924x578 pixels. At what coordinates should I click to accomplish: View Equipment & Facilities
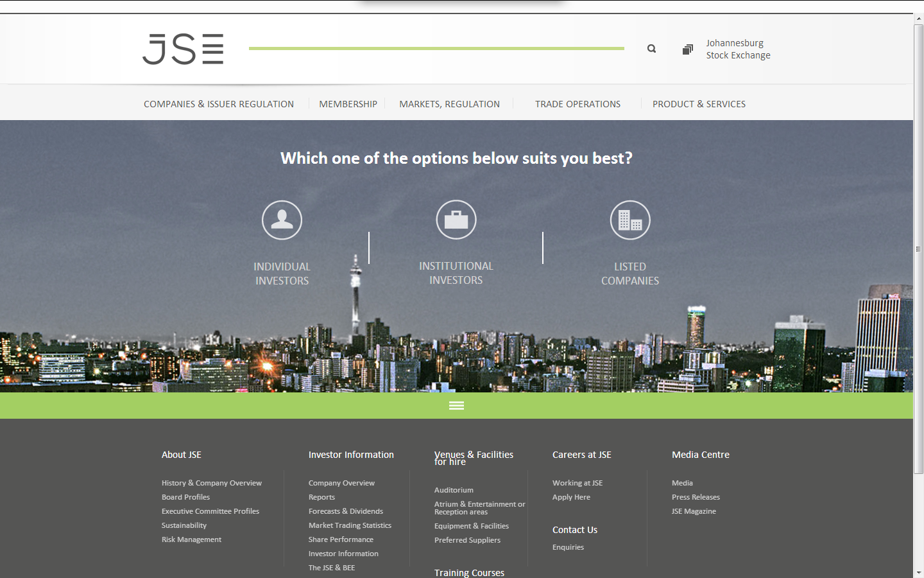tap(472, 526)
